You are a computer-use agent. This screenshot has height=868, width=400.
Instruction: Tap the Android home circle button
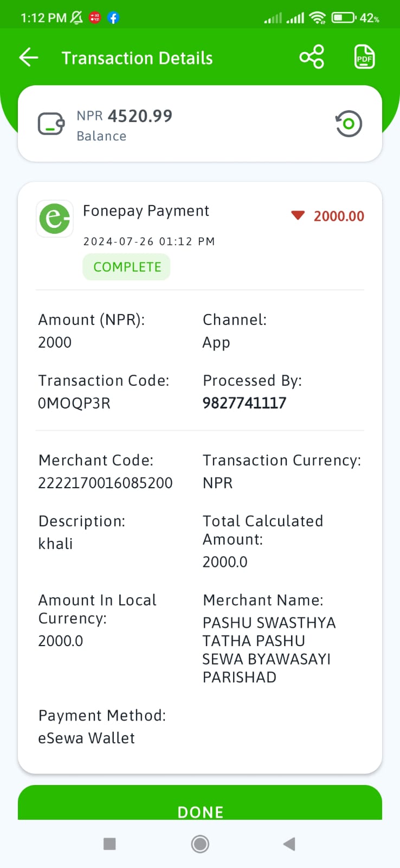pos(200,844)
